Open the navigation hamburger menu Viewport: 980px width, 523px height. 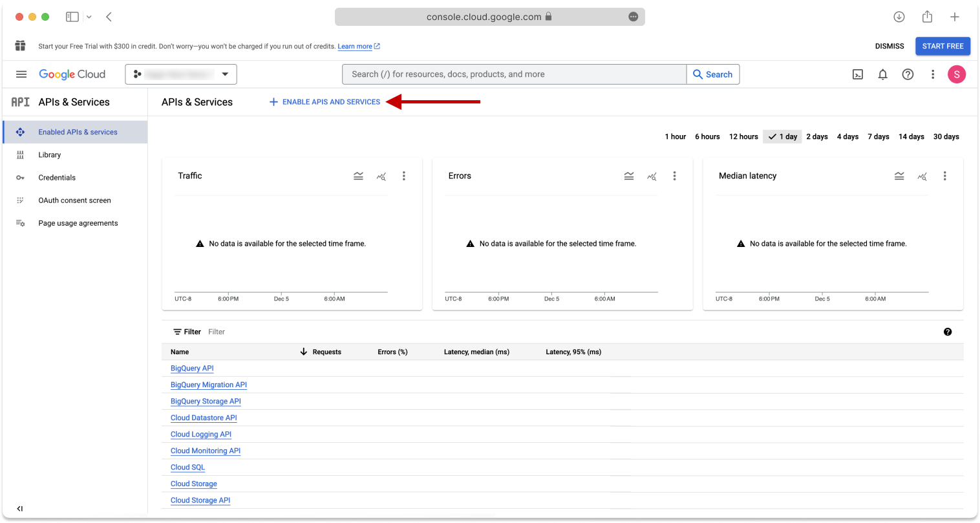pos(21,74)
